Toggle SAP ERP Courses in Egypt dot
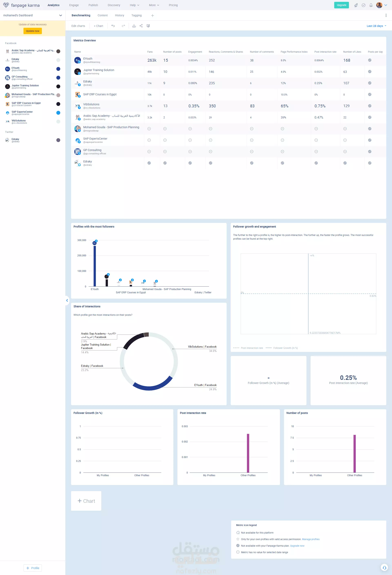 tap(58, 104)
